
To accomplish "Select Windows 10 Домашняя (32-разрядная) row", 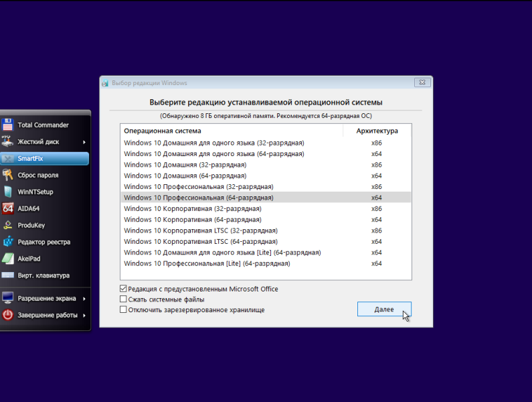I will (x=185, y=165).
